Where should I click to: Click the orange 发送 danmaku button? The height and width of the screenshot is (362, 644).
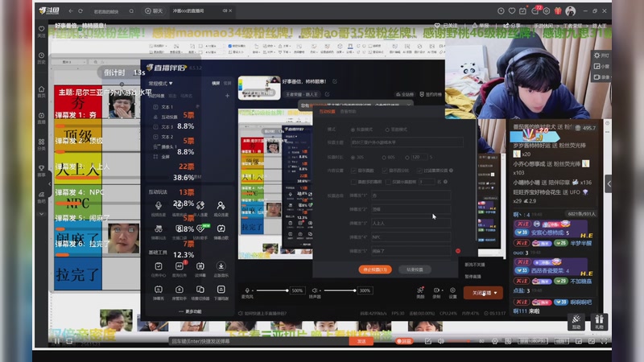[x=361, y=341]
